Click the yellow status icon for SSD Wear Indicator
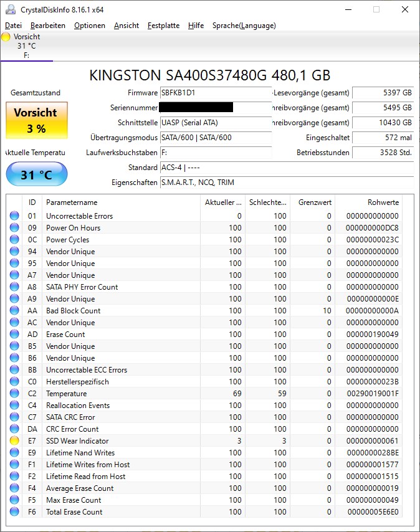 click(x=14, y=441)
